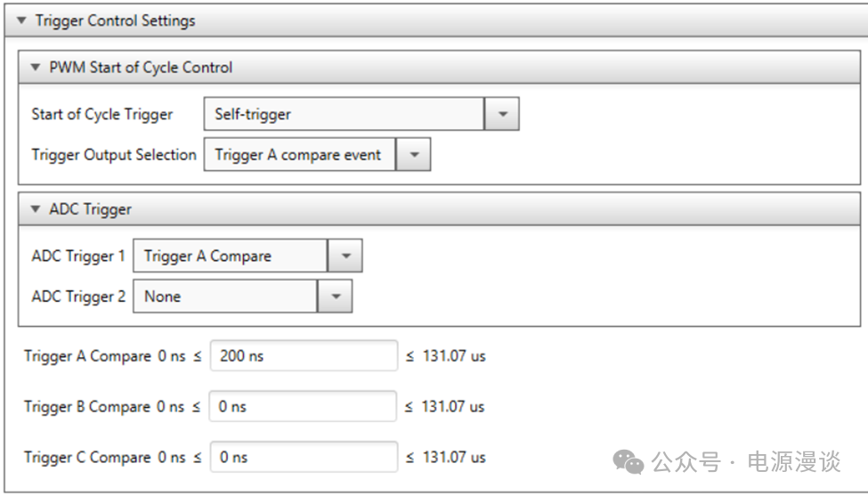Click the None value in ADC Trigger 2
This screenshot has width=868, height=496.
coord(225,297)
